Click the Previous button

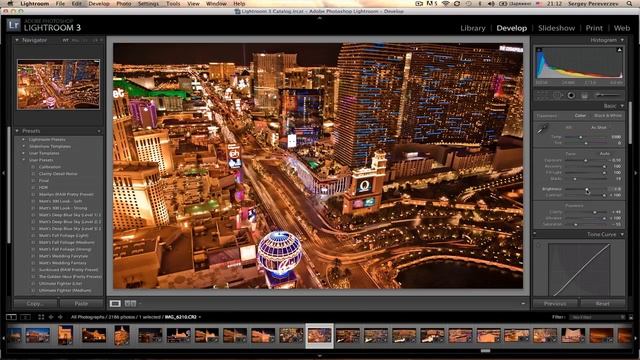(x=555, y=304)
